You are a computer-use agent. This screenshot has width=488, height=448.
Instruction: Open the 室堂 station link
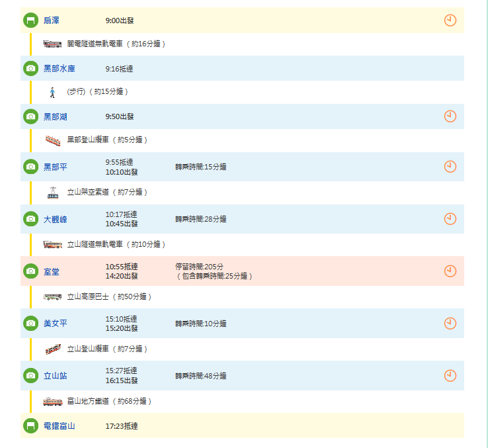[x=52, y=271]
